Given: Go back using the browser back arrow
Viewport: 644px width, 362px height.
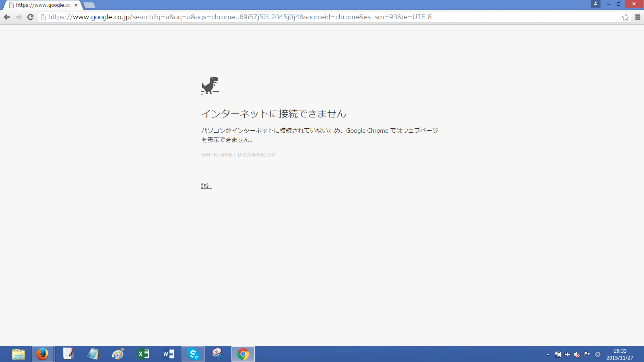Looking at the screenshot, I should point(7,17).
